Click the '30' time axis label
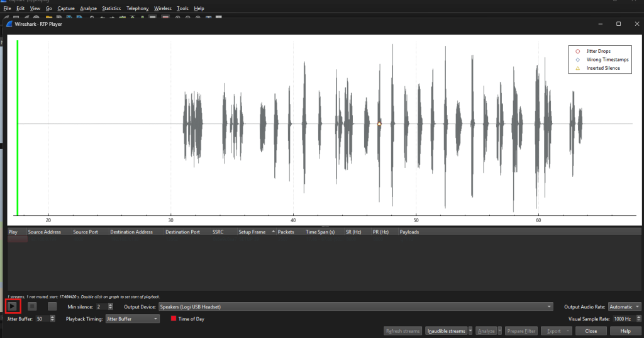Image resolution: width=644 pixels, height=338 pixels. point(171,220)
